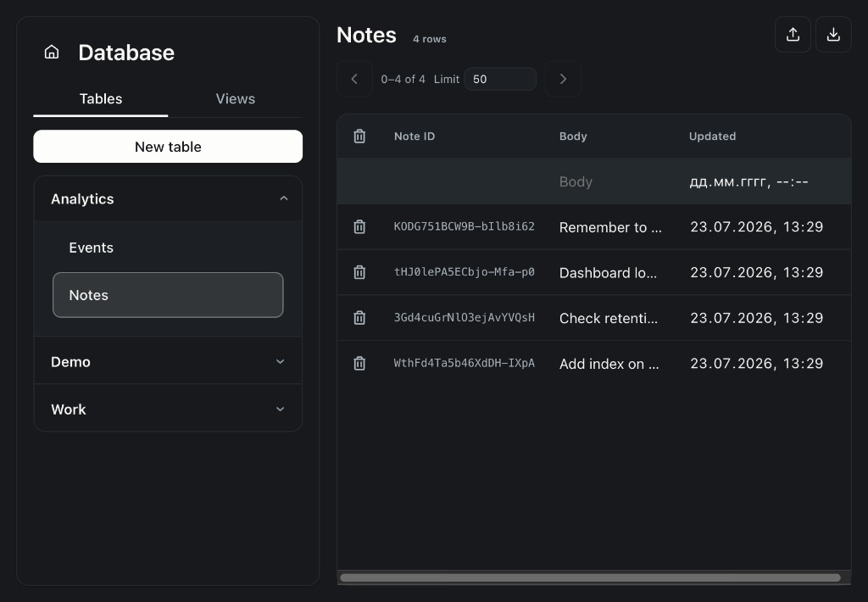868x602 pixels.
Task: Click the trash icon in table header
Action: tap(359, 136)
